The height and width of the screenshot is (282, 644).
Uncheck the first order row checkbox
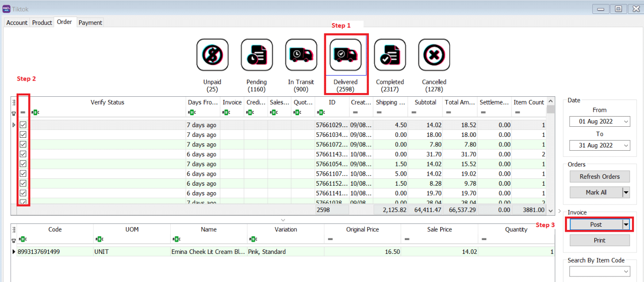pos(23,125)
